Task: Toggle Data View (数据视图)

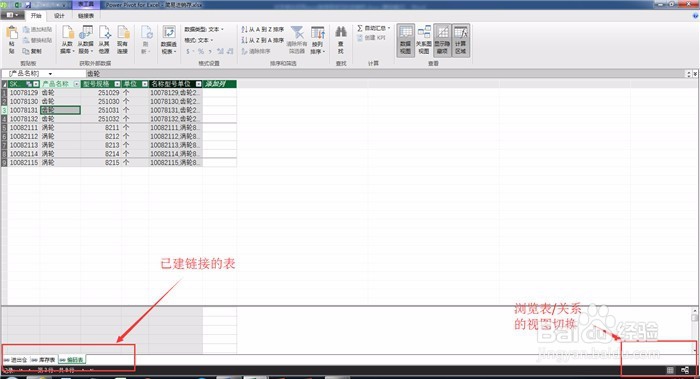Action: click(405, 40)
